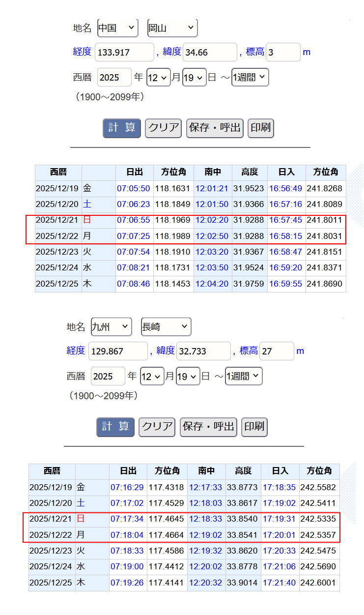
Task: Select sunrise time 07:05:50 in Okayama table
Action: click(x=133, y=188)
